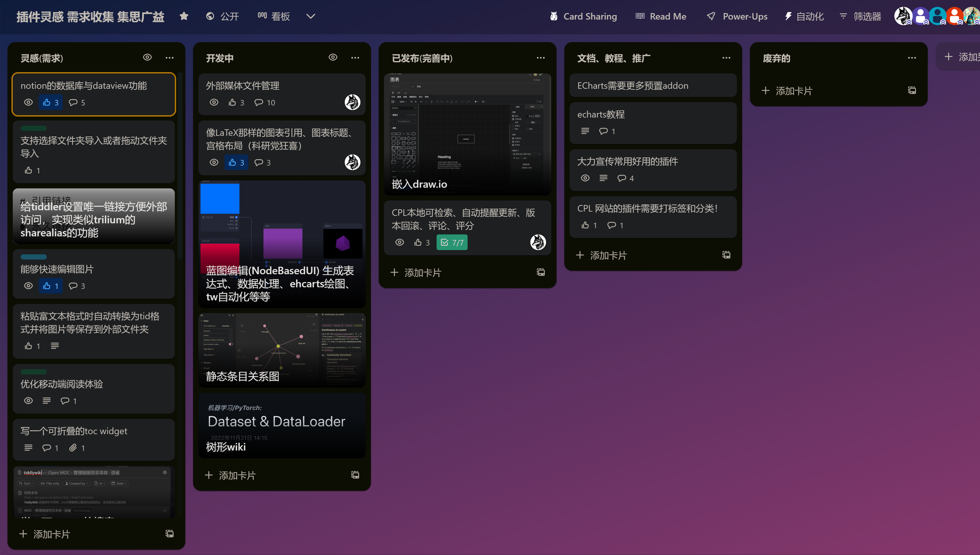Viewport: 980px width, 555px height.
Task: Create card from template in 废弃的 list
Action: 912,90
